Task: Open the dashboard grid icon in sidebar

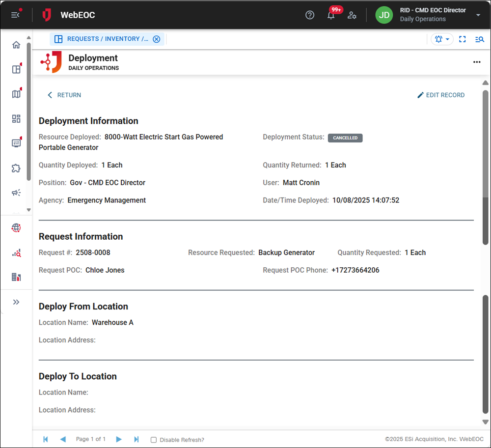Action: click(16, 118)
